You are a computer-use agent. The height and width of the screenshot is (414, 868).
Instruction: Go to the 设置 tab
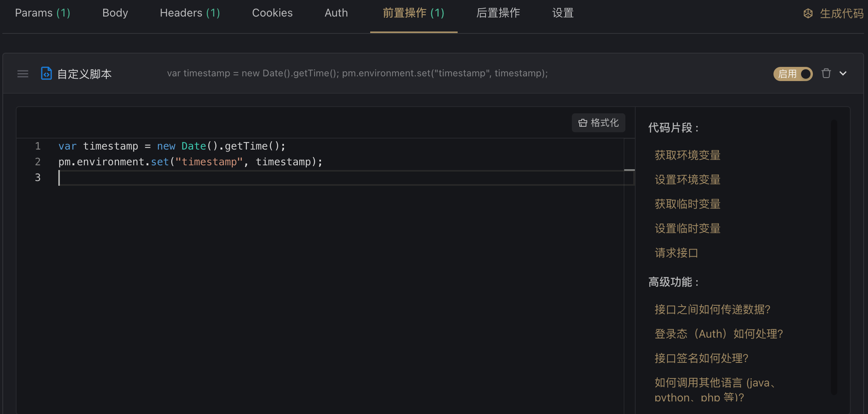(562, 13)
